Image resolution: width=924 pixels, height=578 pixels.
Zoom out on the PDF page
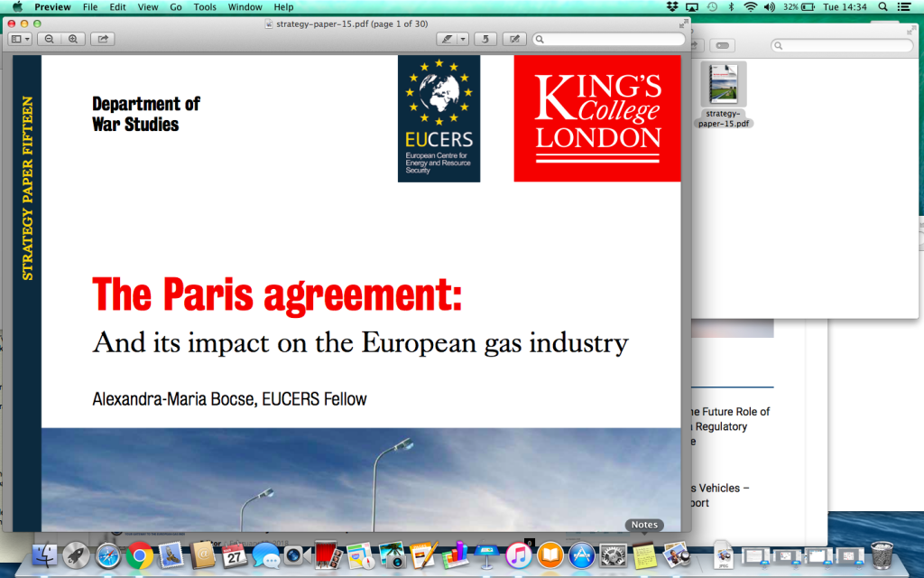(x=49, y=39)
